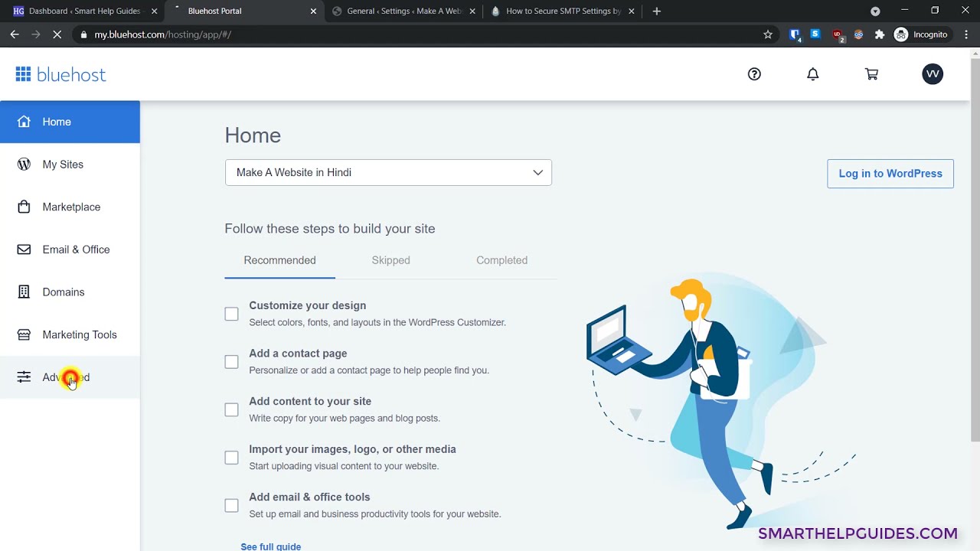Go back with browser back arrow

tap(15, 34)
